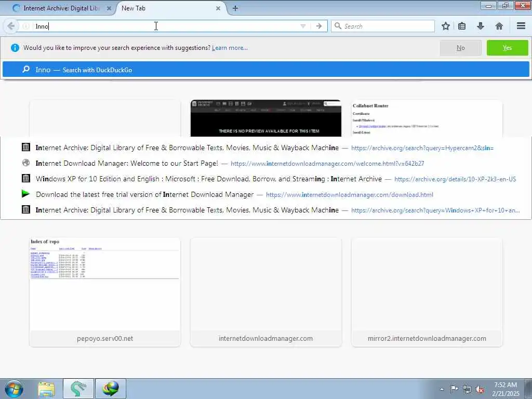
Task: Select the New Tab tab
Action: click(170, 8)
